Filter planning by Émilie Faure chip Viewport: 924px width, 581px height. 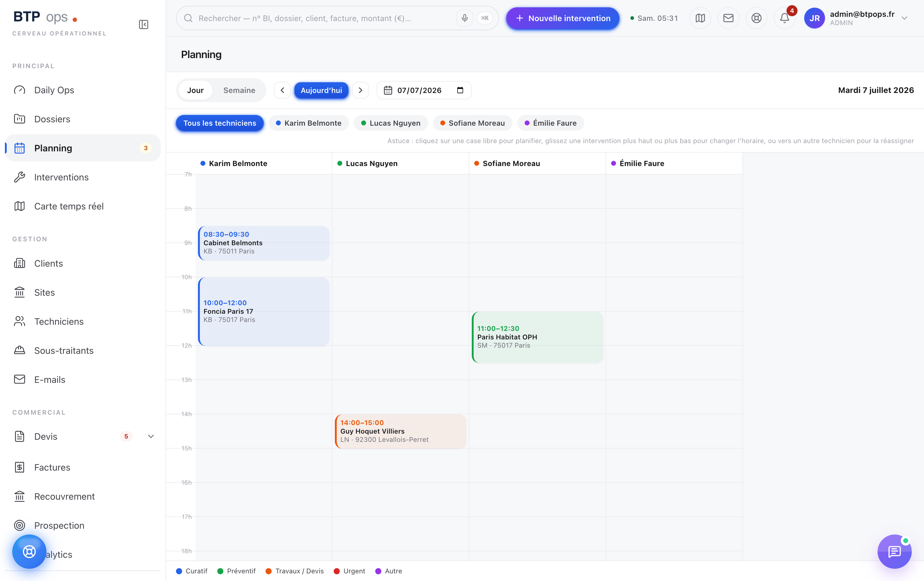tap(550, 123)
